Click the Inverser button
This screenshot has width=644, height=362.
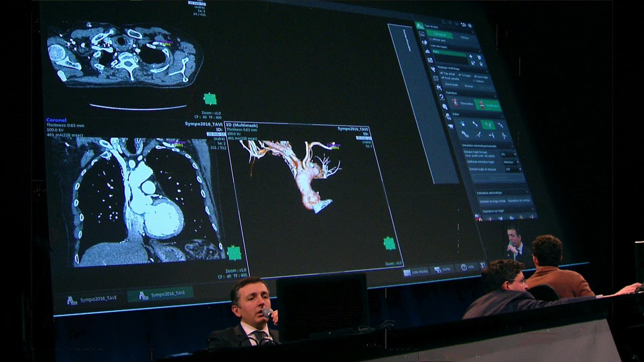coord(468,86)
